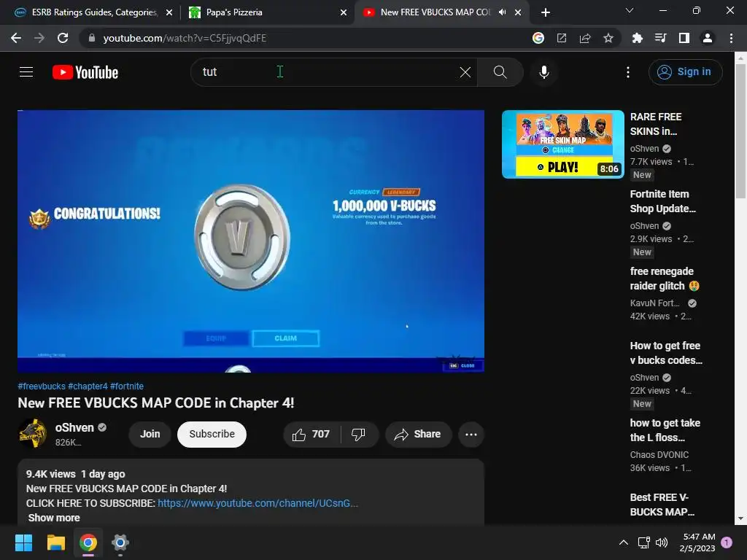This screenshot has height=560, width=747.
Task: Open volume control in system tray
Action: (x=661, y=542)
